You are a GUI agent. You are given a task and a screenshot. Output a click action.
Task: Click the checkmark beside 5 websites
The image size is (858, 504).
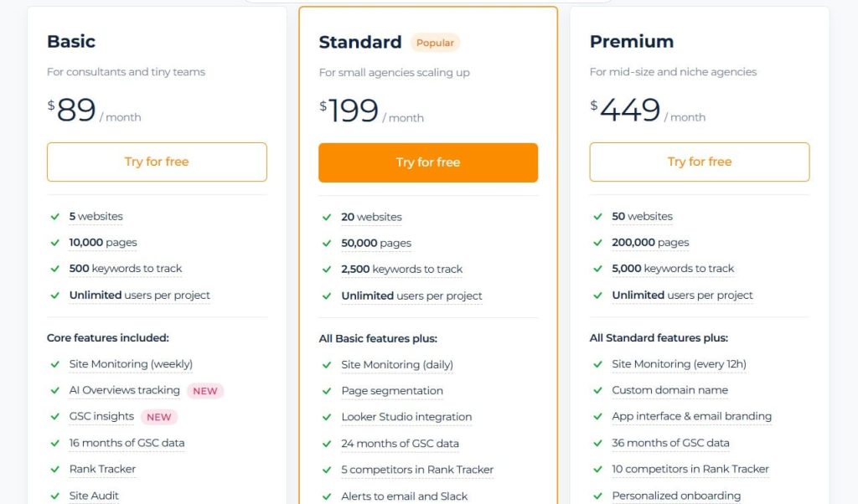pyautogui.click(x=55, y=217)
